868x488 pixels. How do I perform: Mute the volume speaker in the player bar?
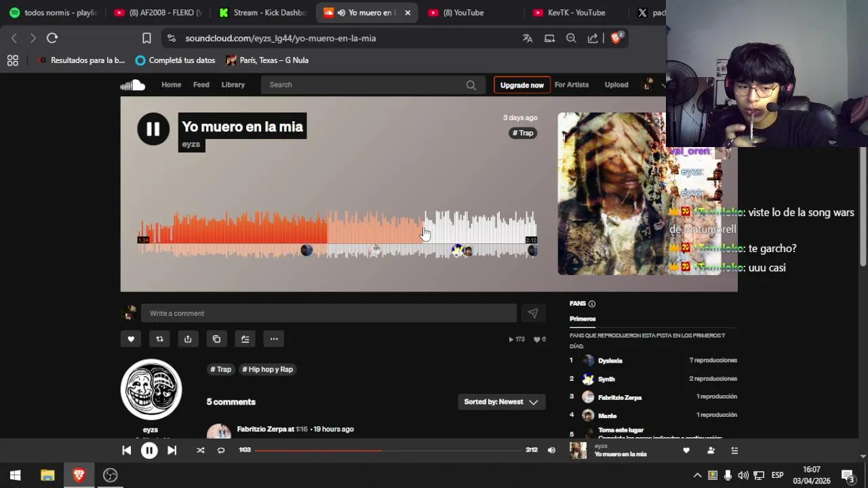pyautogui.click(x=551, y=450)
